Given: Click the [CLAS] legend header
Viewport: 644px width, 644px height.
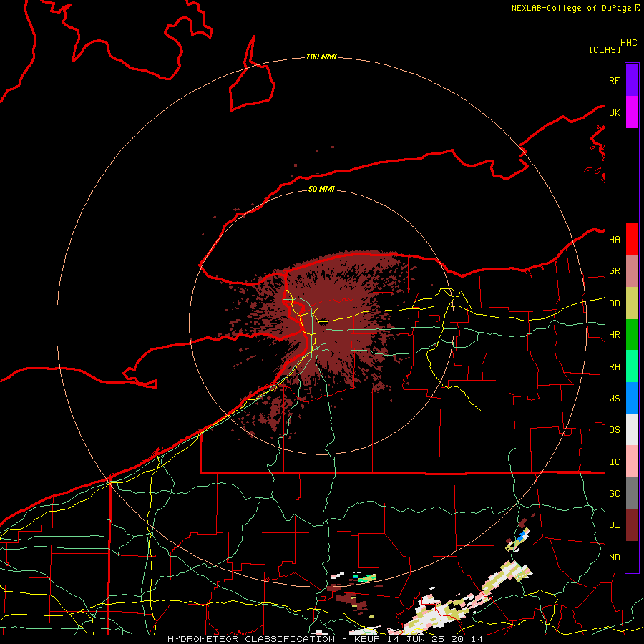Looking at the screenshot, I should [x=604, y=49].
